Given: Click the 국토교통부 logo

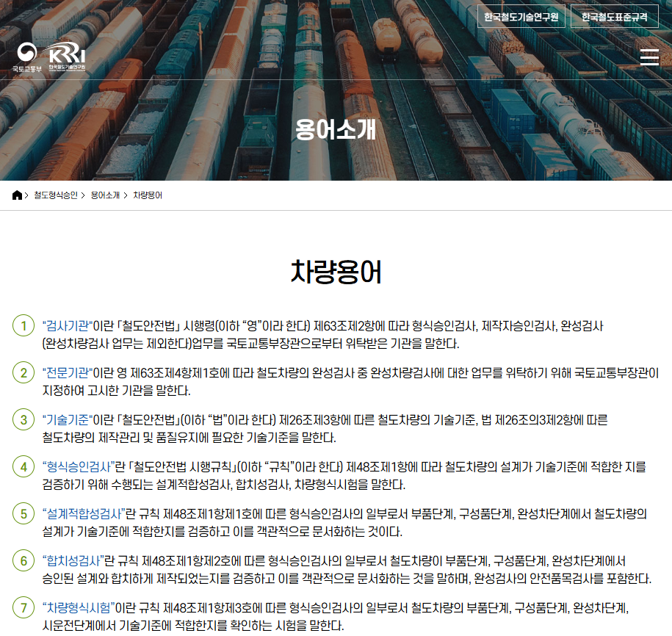Looking at the screenshot, I should pos(27,58).
